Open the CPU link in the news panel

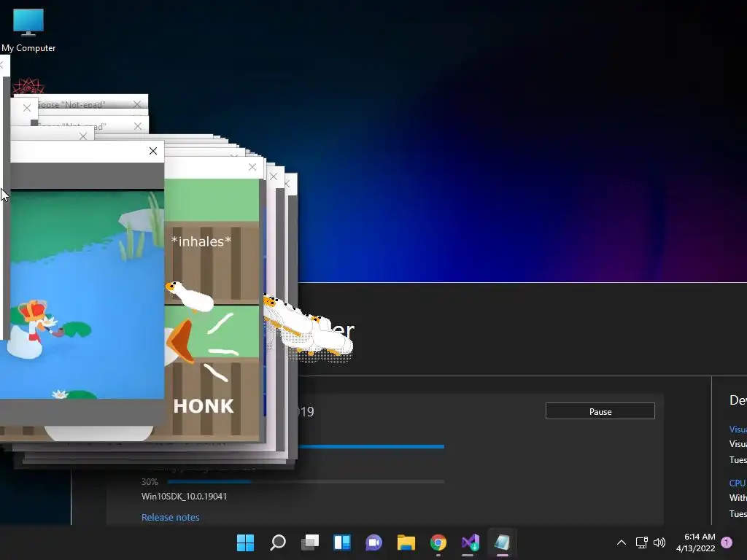point(738,483)
